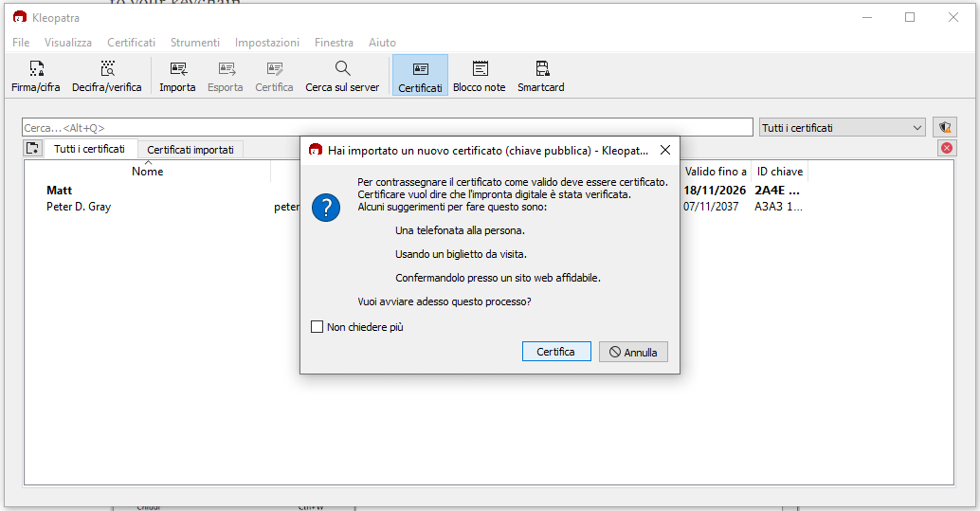Maximize the Kleopatra window
The image size is (980, 511).
pos(910,17)
